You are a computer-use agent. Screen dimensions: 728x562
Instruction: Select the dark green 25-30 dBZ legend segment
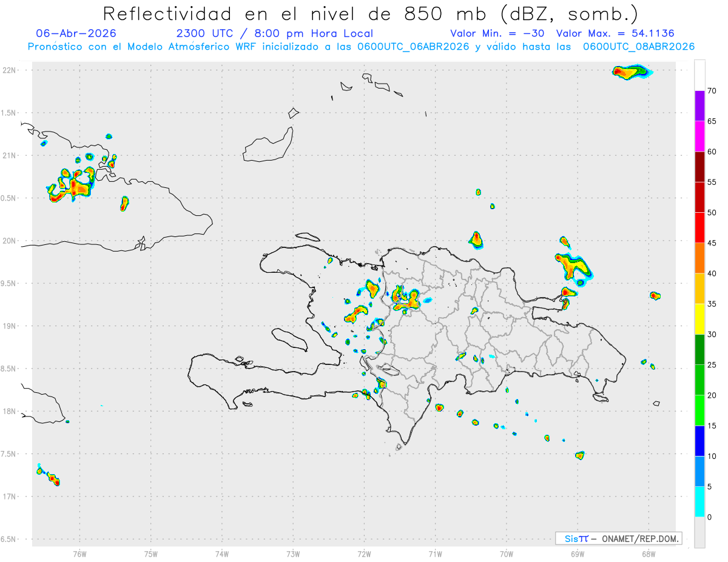[x=699, y=349]
